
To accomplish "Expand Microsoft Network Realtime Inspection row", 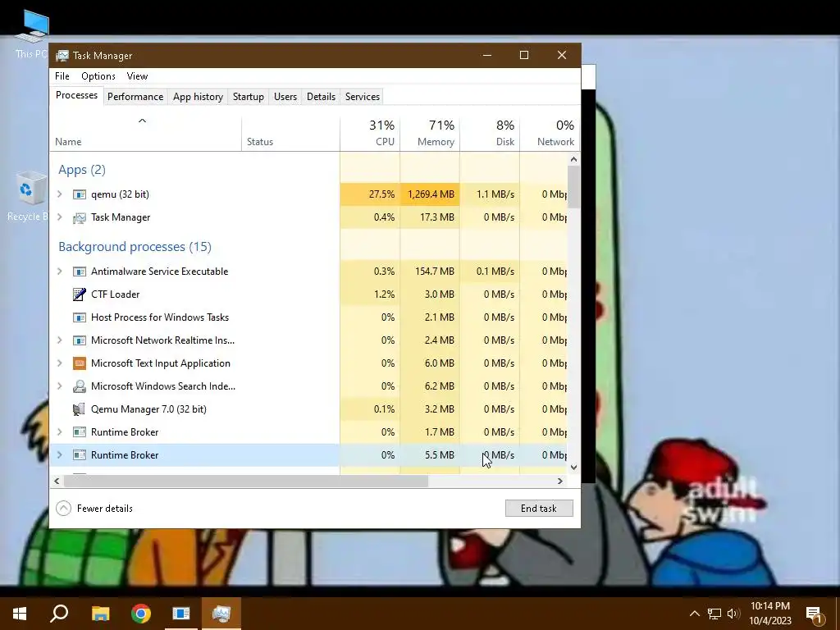I will coord(60,340).
